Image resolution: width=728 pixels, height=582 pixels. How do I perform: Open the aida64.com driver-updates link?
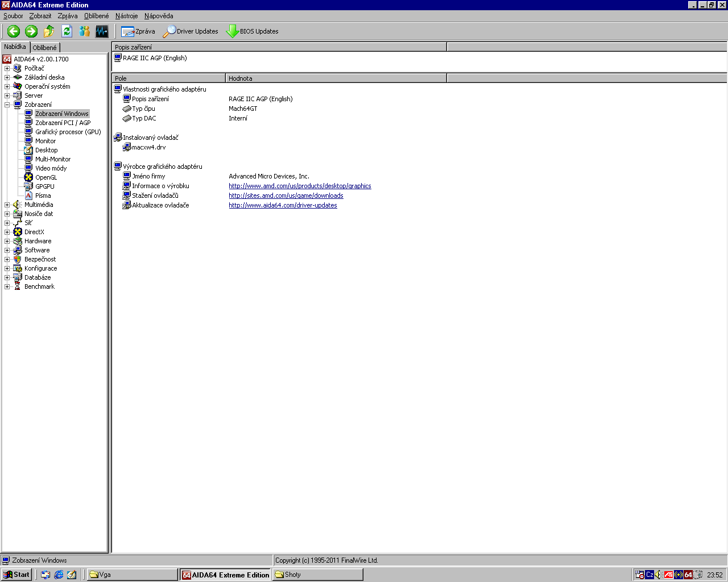point(283,205)
